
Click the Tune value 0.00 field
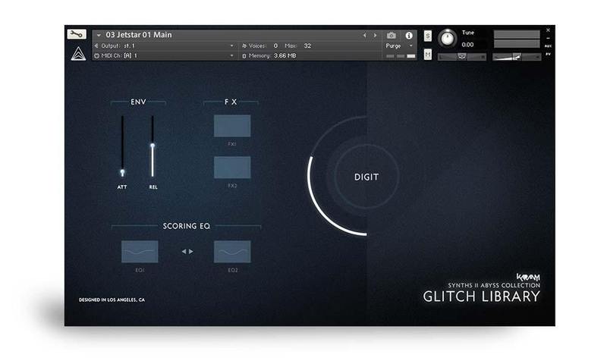tap(467, 45)
